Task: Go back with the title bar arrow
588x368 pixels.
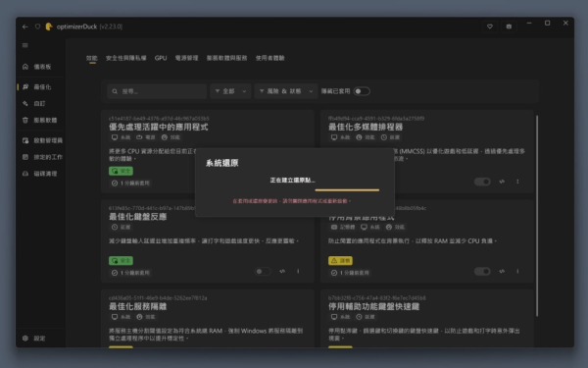Action: 25,26
